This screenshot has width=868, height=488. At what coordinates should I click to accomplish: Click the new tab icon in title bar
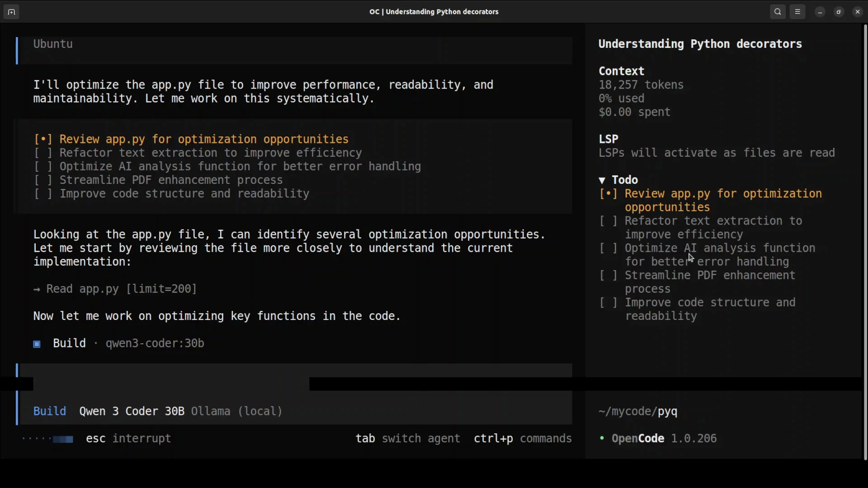pyautogui.click(x=11, y=12)
